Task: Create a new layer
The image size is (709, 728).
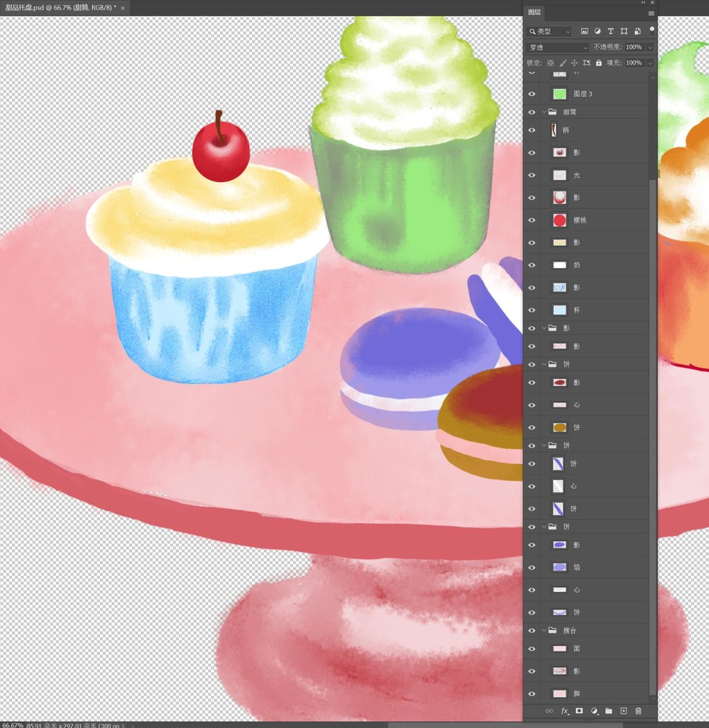Action: coord(624,711)
